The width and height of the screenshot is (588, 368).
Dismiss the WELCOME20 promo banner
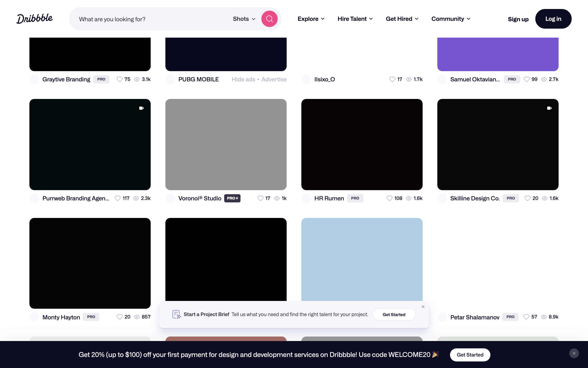pos(574,353)
